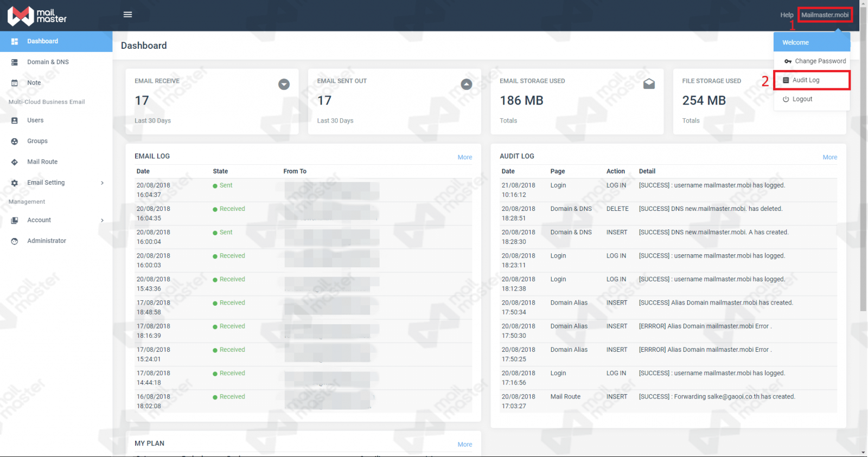Open the Note page in sidebar

(x=34, y=83)
